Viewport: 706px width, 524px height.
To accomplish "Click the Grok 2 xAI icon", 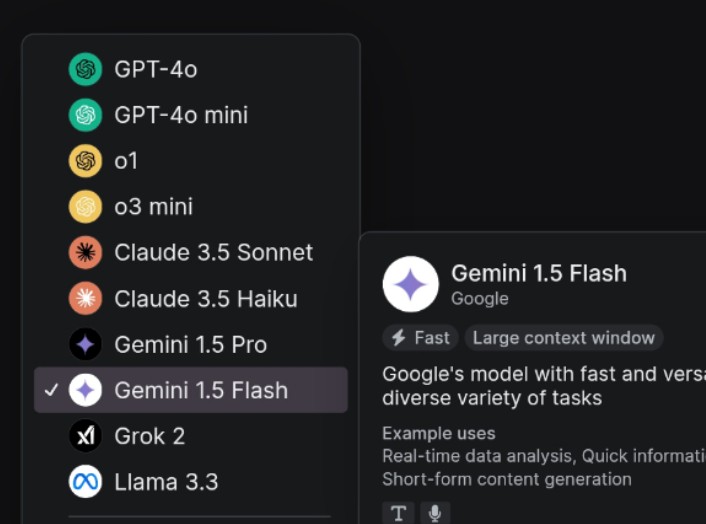I will coord(86,436).
